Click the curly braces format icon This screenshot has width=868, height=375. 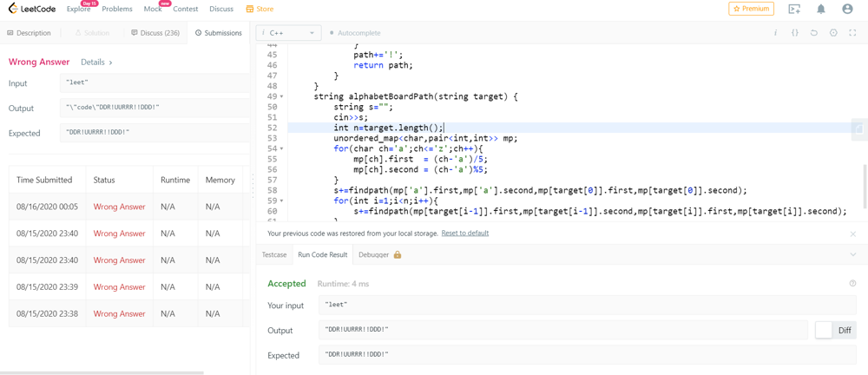point(794,33)
